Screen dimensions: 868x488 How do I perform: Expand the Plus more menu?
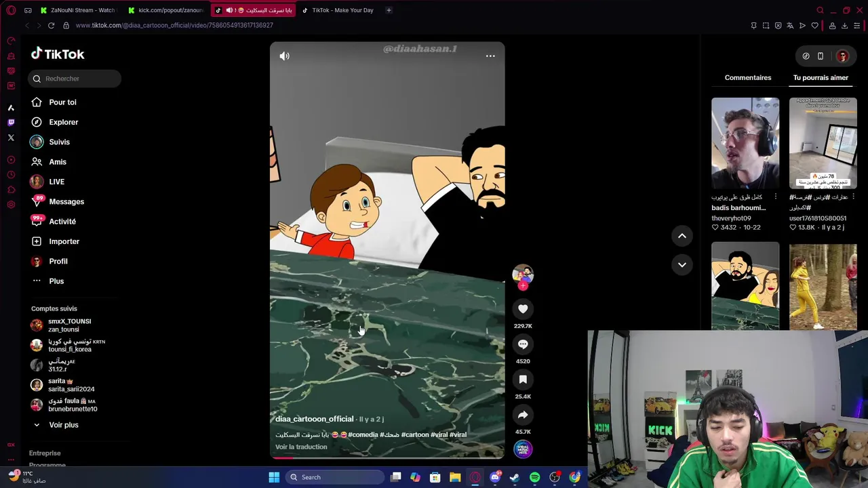[x=47, y=281]
